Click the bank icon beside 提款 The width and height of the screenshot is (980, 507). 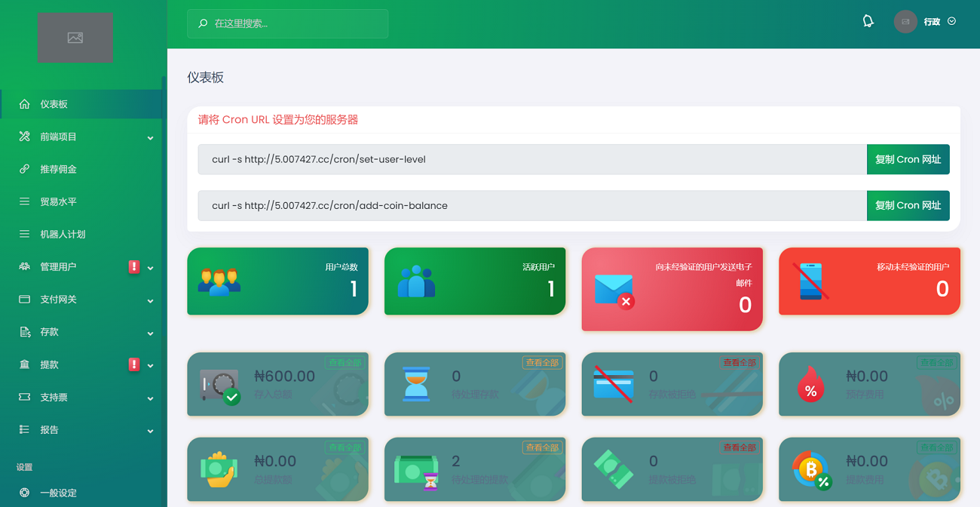pyautogui.click(x=24, y=364)
